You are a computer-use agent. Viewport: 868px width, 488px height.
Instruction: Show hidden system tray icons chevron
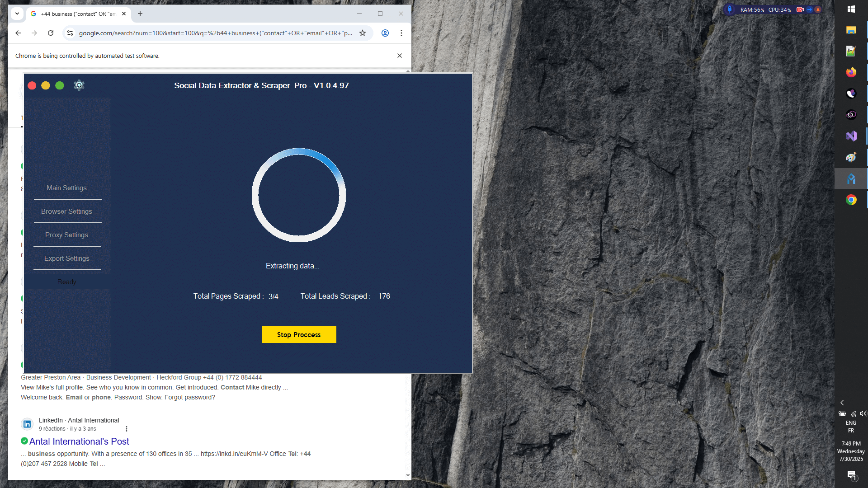tap(842, 403)
